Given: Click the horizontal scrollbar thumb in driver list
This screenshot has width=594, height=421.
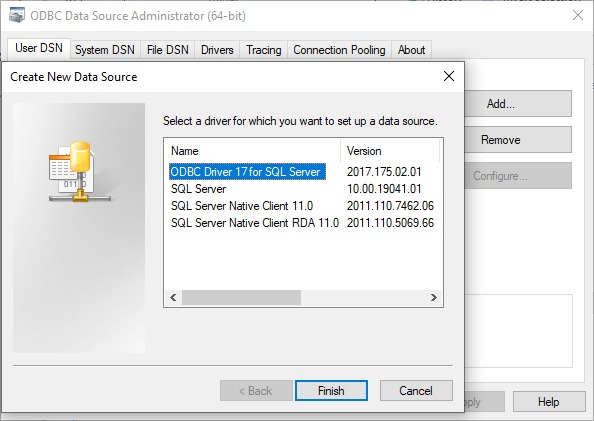Looking at the screenshot, I should pos(241,297).
